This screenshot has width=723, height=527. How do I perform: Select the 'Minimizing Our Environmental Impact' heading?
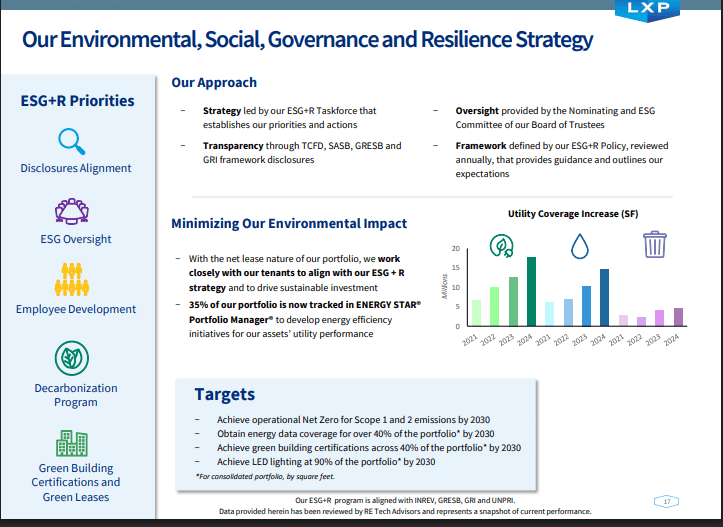pyautogui.click(x=289, y=224)
